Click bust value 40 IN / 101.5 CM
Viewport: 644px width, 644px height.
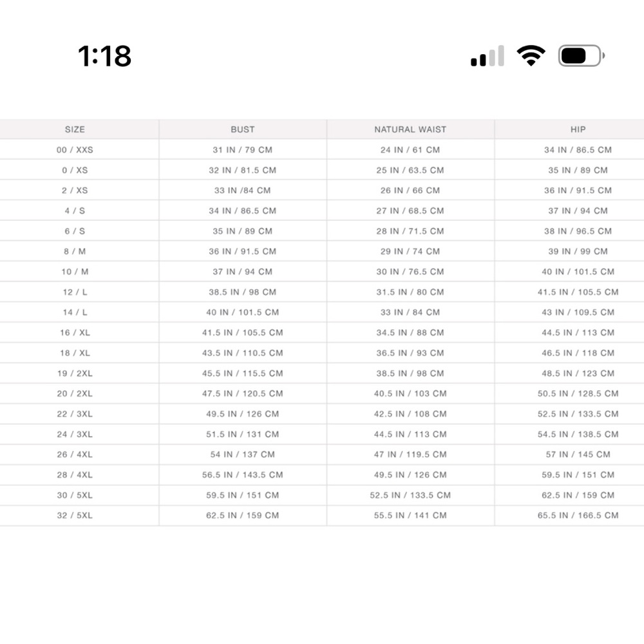coord(243,312)
